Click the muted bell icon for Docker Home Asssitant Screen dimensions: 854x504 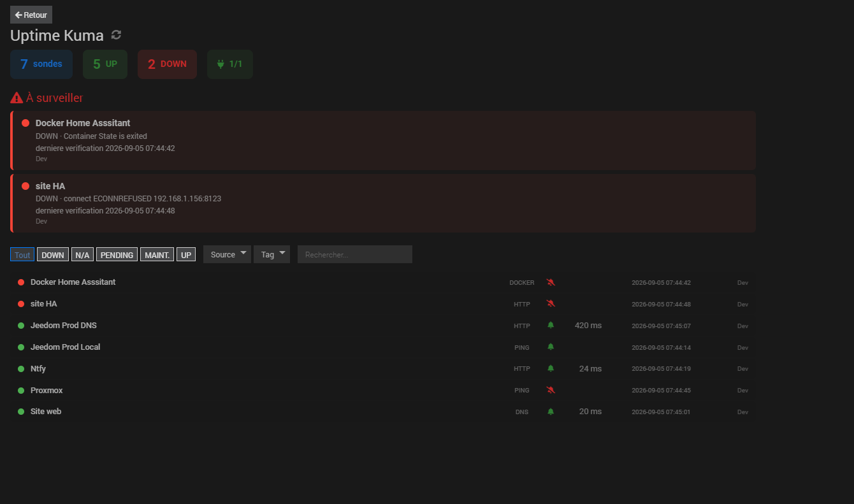[551, 282]
